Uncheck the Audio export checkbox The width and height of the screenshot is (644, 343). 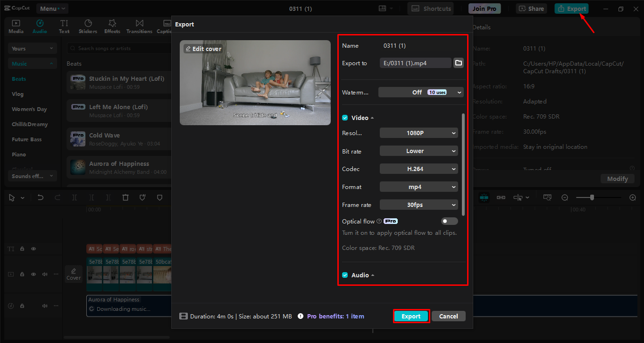point(345,275)
